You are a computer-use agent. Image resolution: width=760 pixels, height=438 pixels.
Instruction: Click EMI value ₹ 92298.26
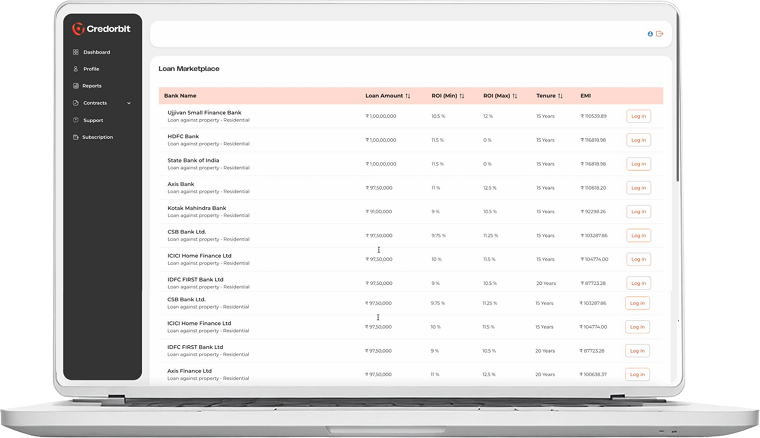click(x=593, y=212)
